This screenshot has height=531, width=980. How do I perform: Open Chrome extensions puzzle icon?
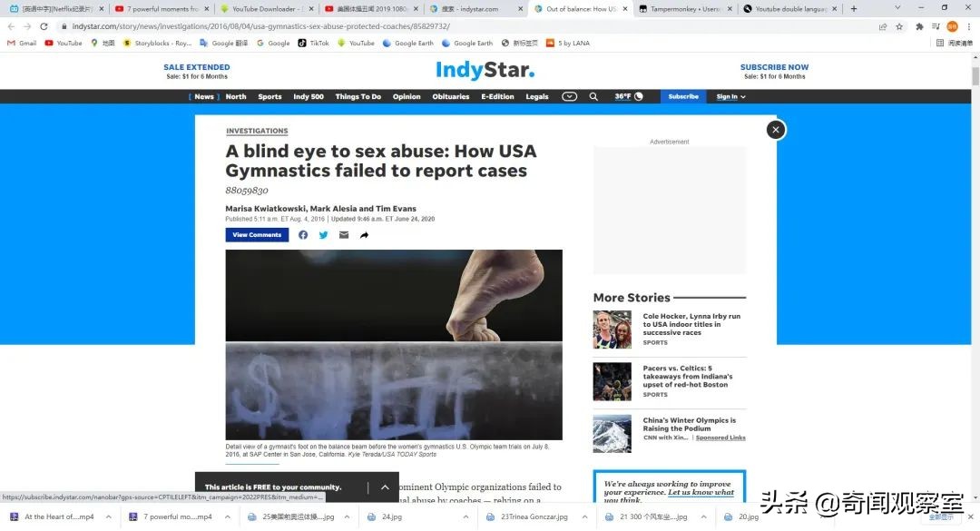[x=919, y=26]
